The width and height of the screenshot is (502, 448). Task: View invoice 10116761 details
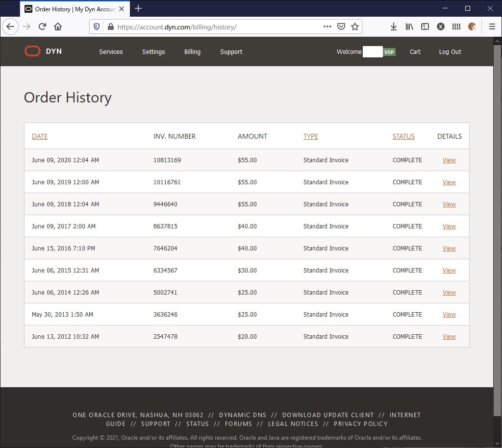click(x=449, y=182)
